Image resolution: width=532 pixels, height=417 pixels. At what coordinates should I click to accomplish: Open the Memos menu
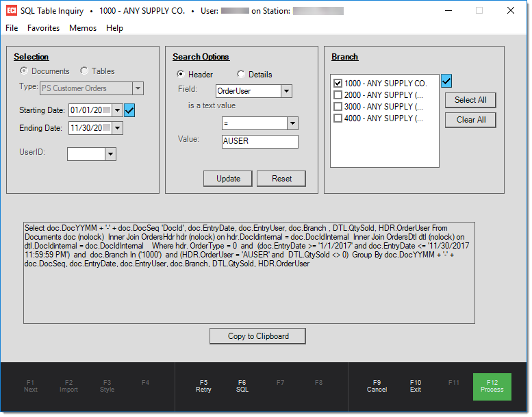(x=83, y=28)
